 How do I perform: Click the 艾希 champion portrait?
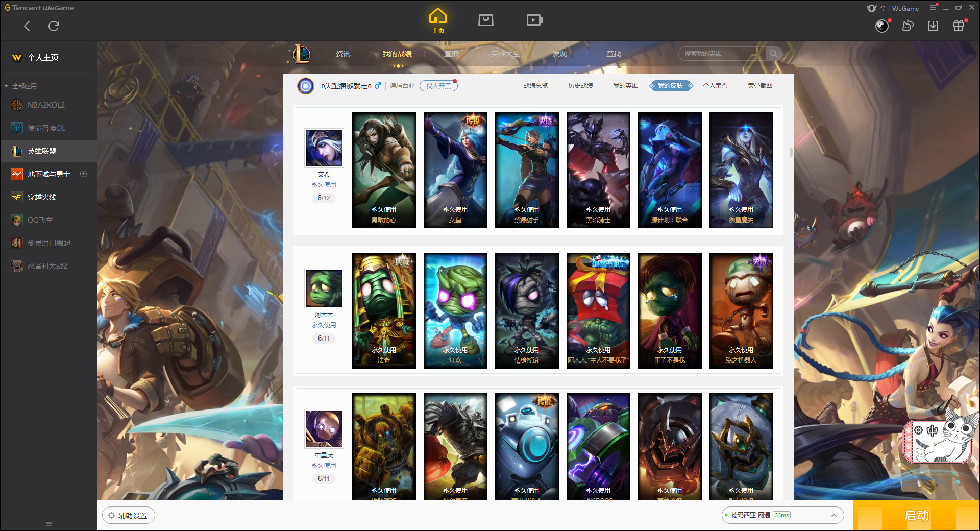pyautogui.click(x=324, y=148)
